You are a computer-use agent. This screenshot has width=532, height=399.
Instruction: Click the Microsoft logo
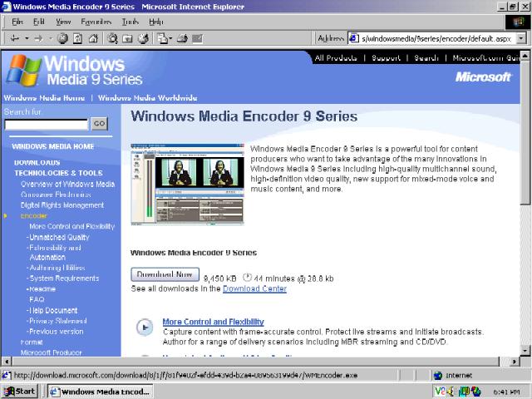pyautogui.click(x=483, y=77)
